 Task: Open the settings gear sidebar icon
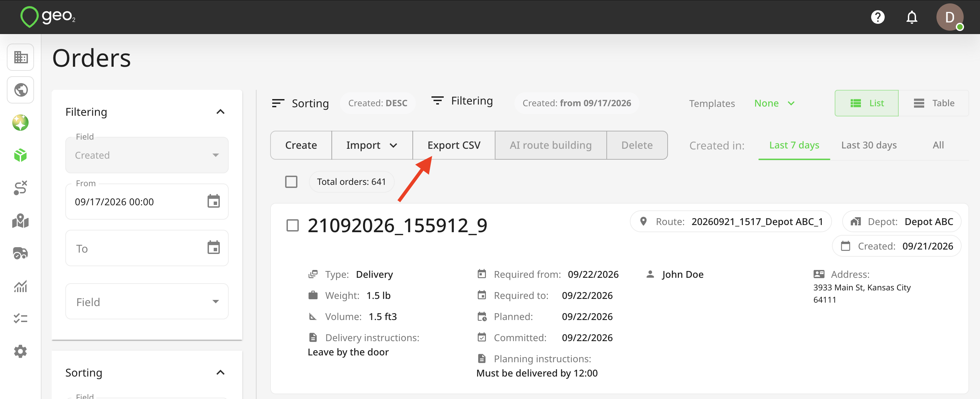pos(20,351)
